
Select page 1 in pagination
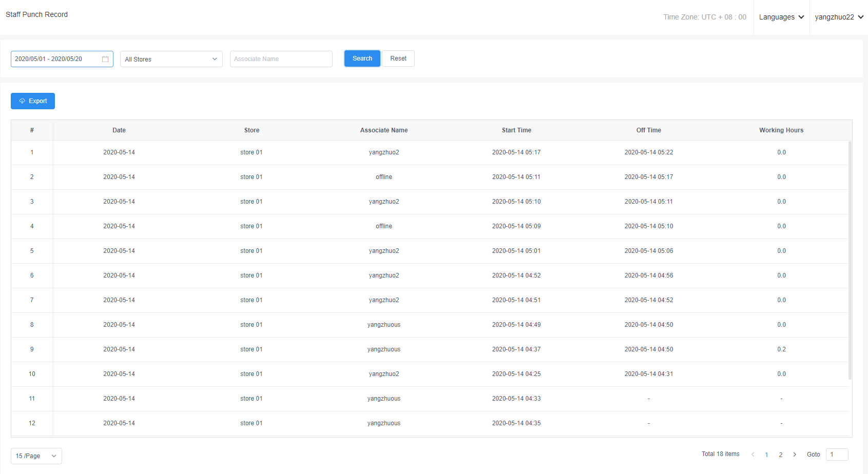click(x=766, y=455)
